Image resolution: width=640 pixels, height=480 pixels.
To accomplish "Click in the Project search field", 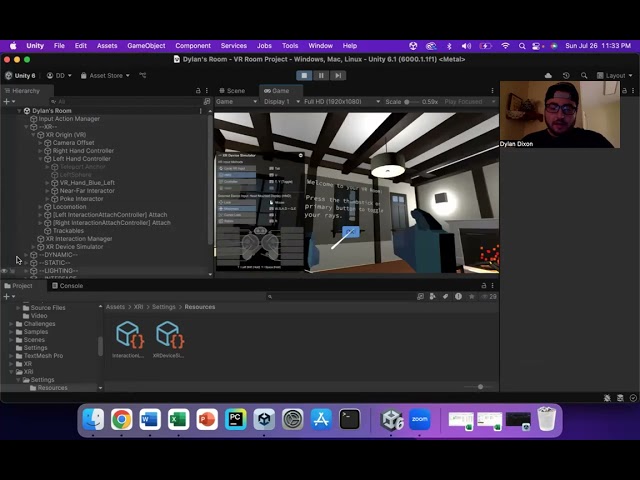I will click(x=340, y=297).
